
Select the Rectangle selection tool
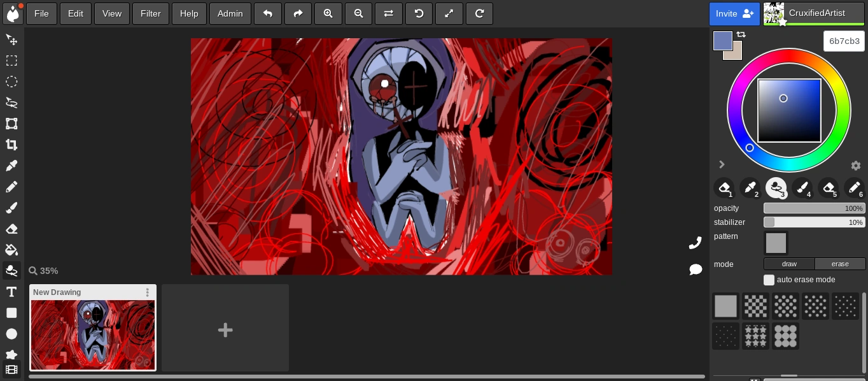(11, 61)
